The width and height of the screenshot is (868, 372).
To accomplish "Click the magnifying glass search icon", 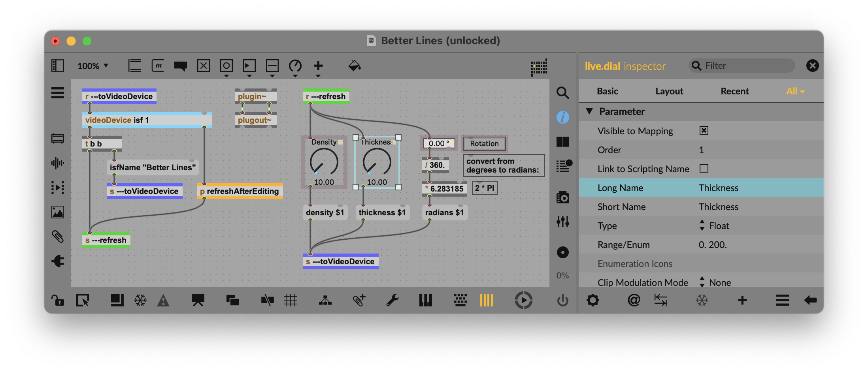I will point(562,93).
